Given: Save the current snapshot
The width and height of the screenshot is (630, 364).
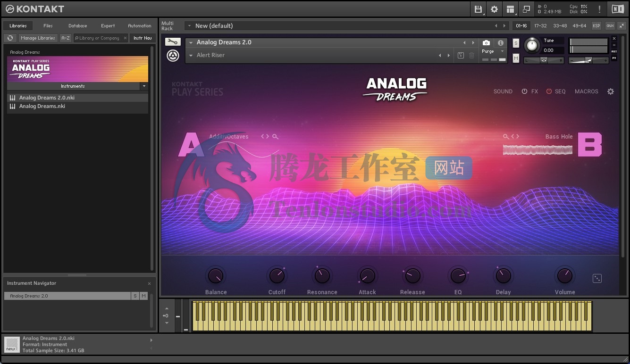Looking at the screenshot, I should 461,55.
